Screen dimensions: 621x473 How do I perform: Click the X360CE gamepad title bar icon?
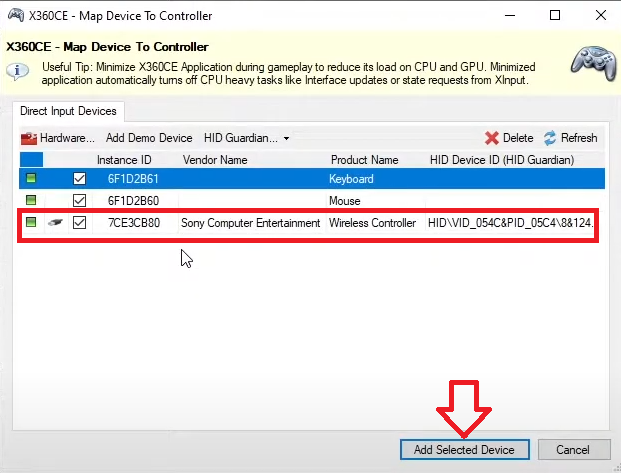point(16,15)
